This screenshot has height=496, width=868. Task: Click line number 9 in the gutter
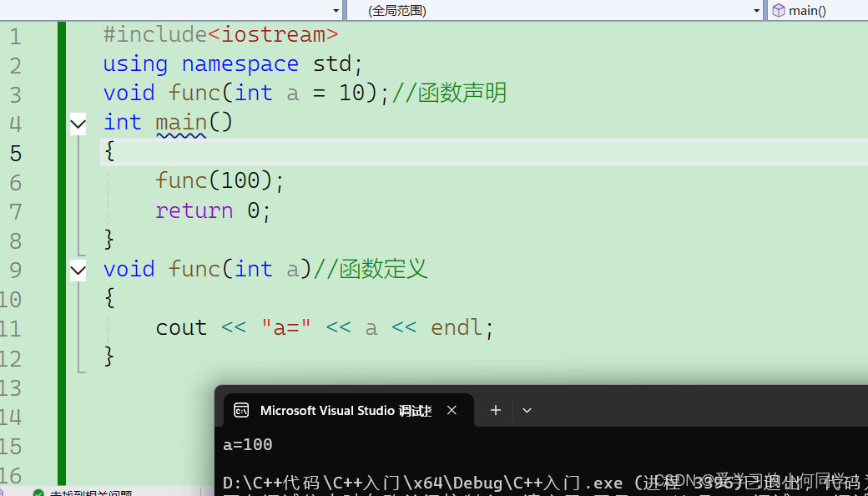tap(16, 271)
